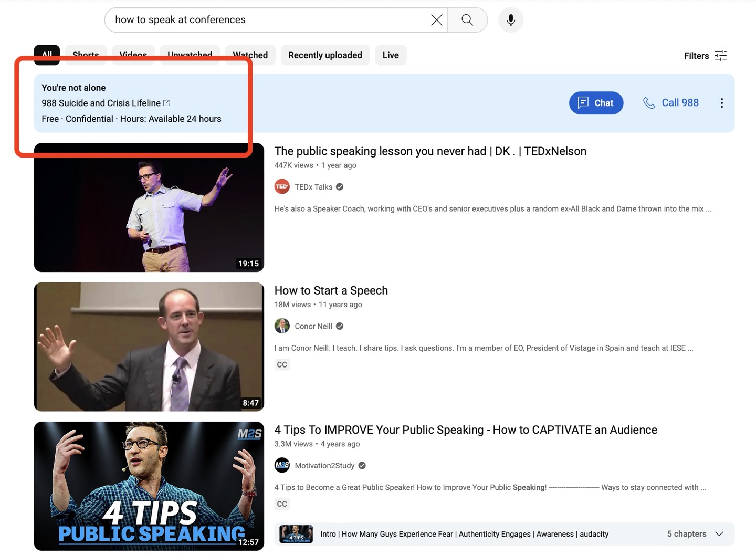The height and width of the screenshot is (555, 756).
Task: Clear the search box text
Action: click(x=436, y=20)
